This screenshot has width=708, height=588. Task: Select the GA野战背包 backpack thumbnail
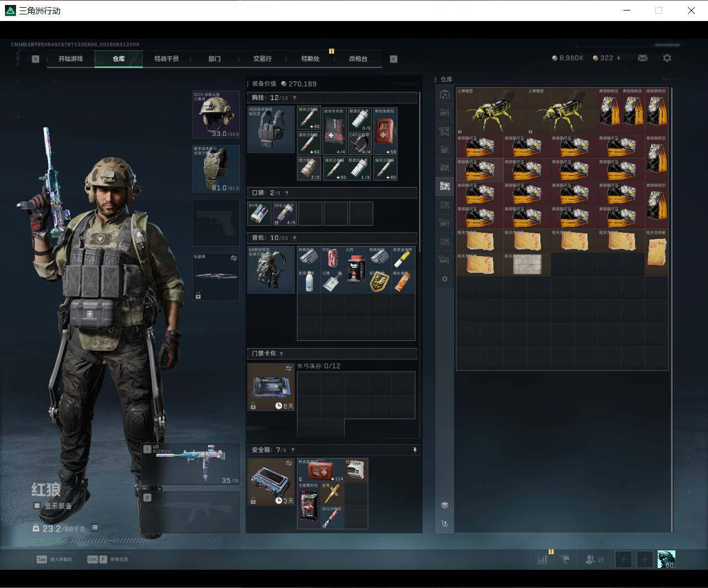(271, 270)
